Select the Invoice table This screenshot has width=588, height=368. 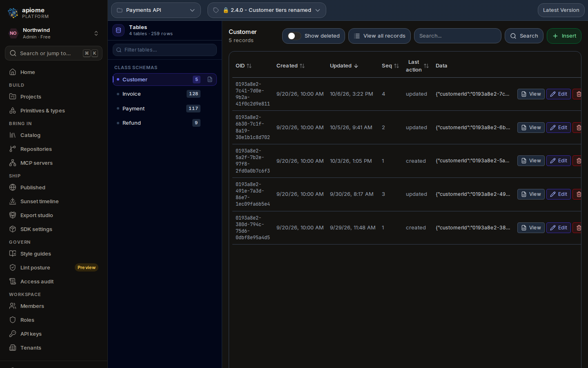click(165, 94)
